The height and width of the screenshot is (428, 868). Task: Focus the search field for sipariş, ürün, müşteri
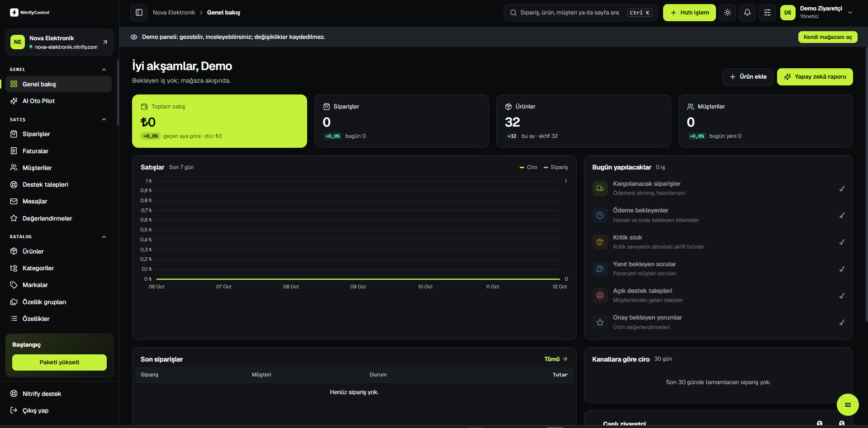(580, 13)
